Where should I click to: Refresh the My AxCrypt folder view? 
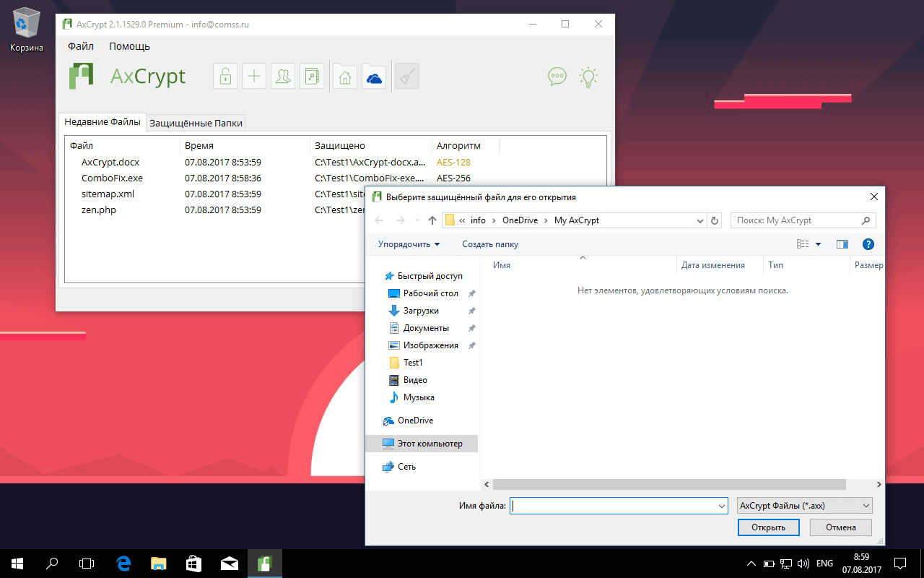(x=715, y=220)
